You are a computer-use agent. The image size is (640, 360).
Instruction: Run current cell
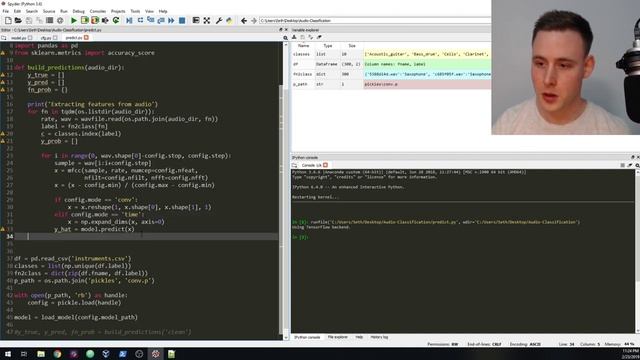point(84,20)
